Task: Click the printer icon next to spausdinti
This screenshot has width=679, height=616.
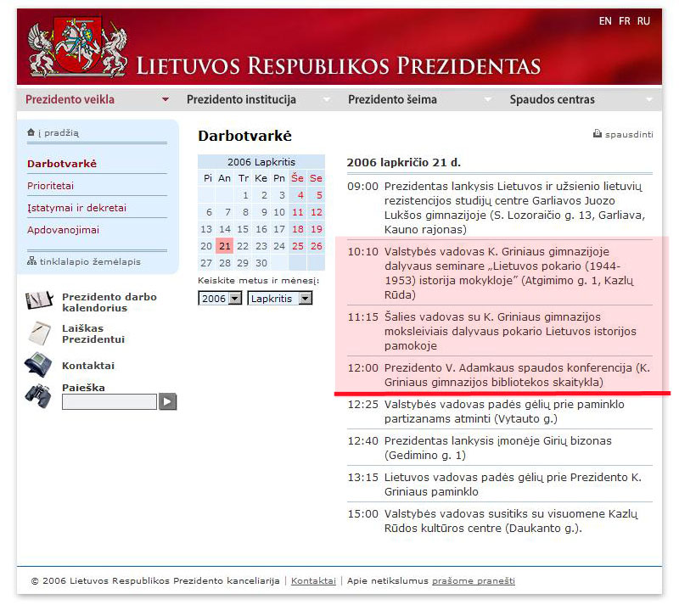Action: point(598,133)
